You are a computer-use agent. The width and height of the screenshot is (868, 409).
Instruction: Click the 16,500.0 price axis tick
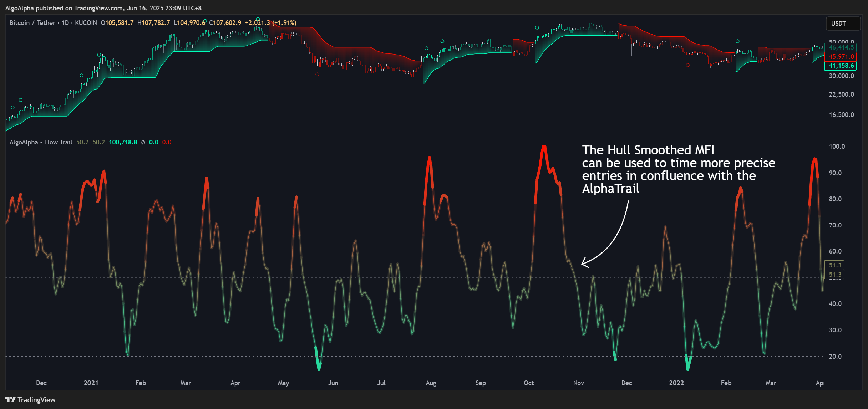click(x=841, y=115)
